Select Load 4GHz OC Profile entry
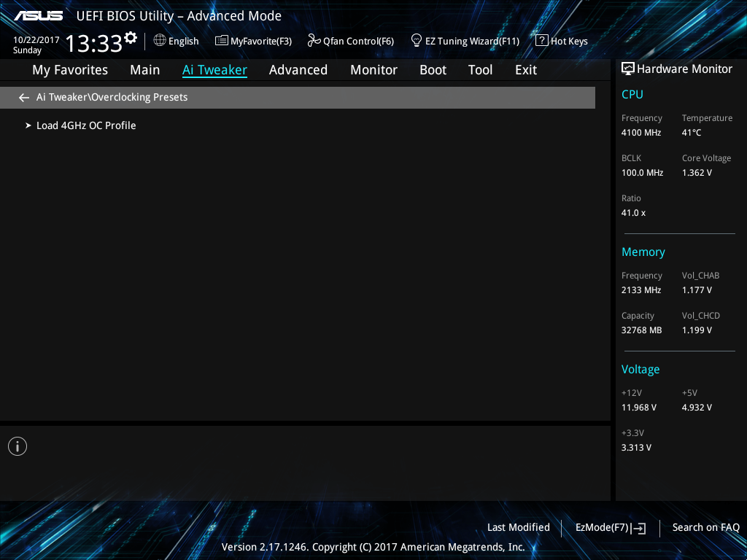 pos(86,125)
